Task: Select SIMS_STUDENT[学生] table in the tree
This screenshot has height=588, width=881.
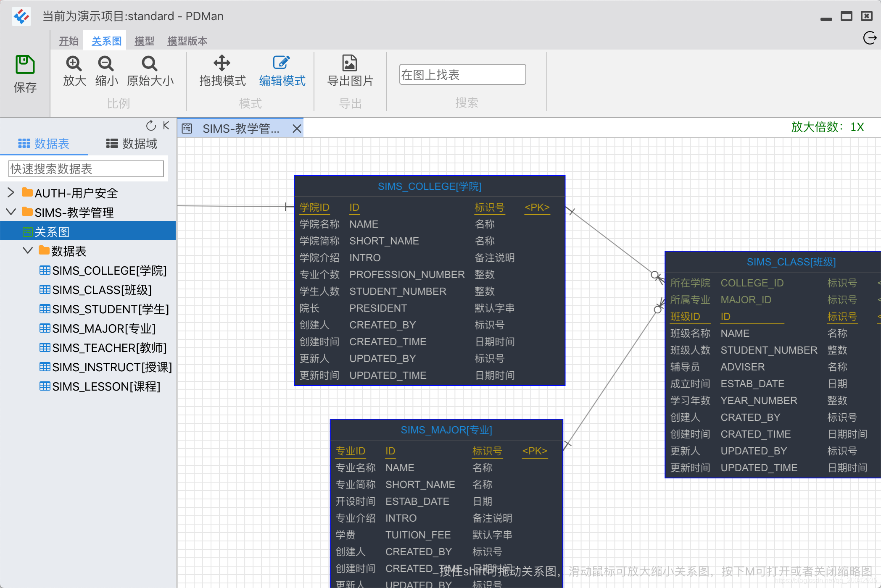Action: (110, 309)
